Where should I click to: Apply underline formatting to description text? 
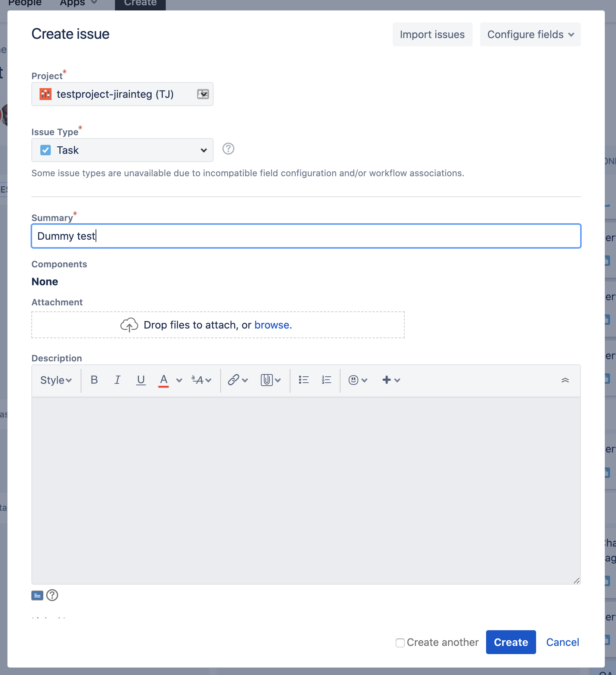(x=141, y=380)
